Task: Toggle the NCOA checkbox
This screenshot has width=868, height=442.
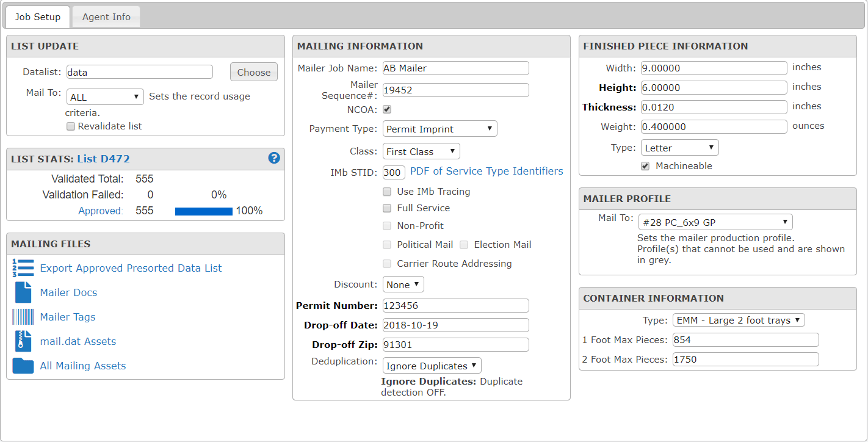Action: tap(387, 110)
